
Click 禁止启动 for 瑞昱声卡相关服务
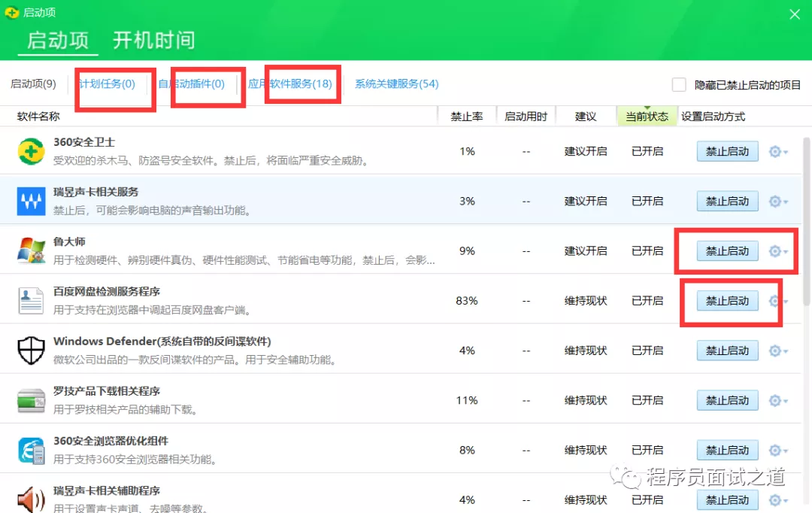[x=728, y=201]
